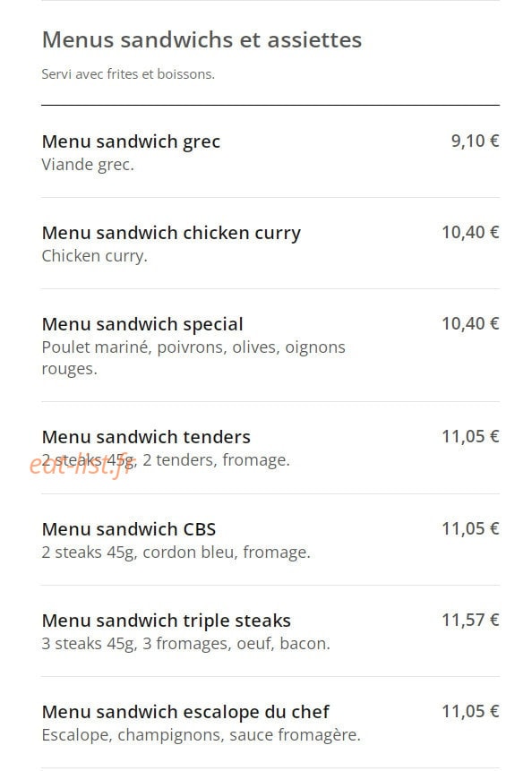Select Menu sandwich escalope du chef
The image size is (532, 771).
point(185,712)
